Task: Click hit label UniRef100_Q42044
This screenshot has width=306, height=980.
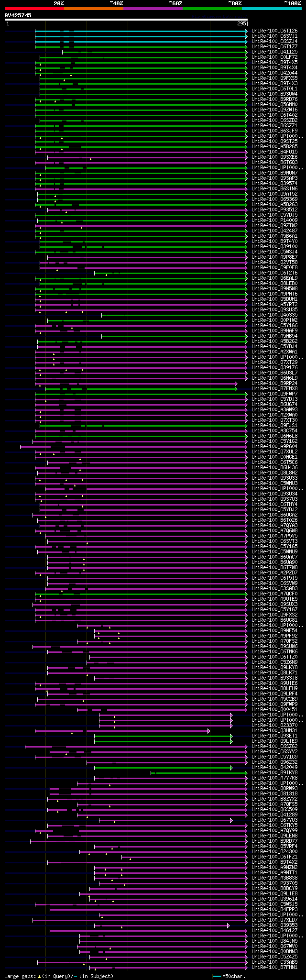Action: coord(274,73)
